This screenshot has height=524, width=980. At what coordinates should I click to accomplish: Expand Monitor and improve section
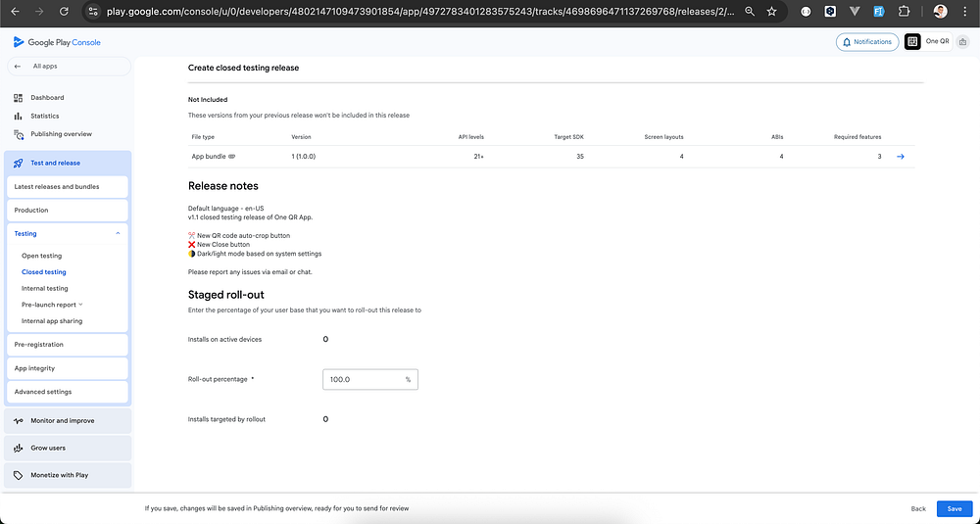[68, 421]
